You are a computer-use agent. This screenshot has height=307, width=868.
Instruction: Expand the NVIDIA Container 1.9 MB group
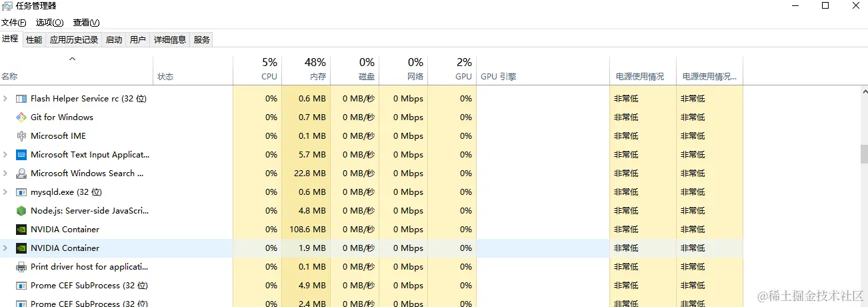5,248
